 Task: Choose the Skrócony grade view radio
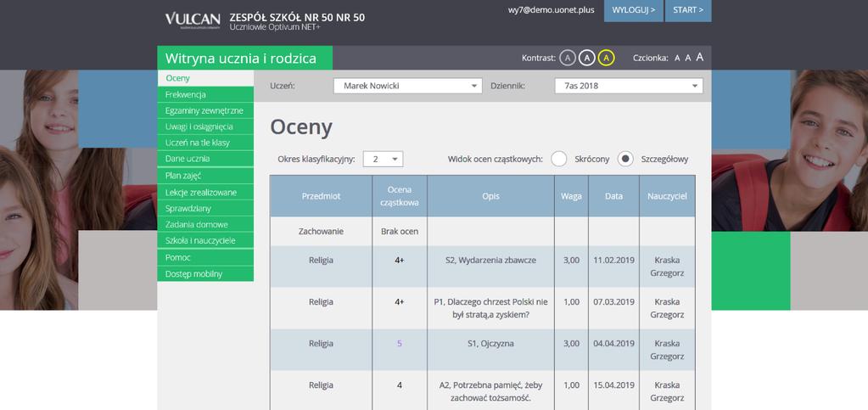[x=559, y=159]
